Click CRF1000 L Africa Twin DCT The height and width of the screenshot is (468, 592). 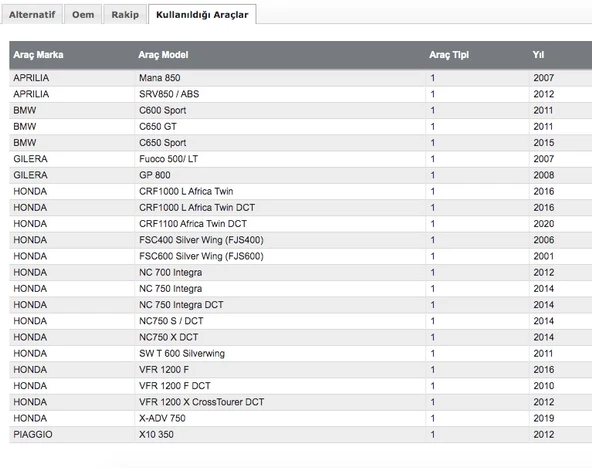[x=197, y=208]
